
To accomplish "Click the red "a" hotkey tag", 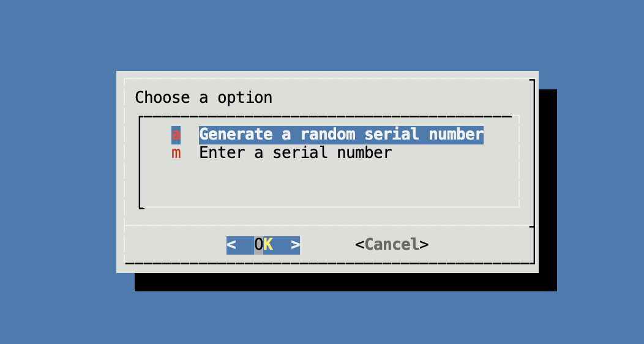I will (176, 135).
